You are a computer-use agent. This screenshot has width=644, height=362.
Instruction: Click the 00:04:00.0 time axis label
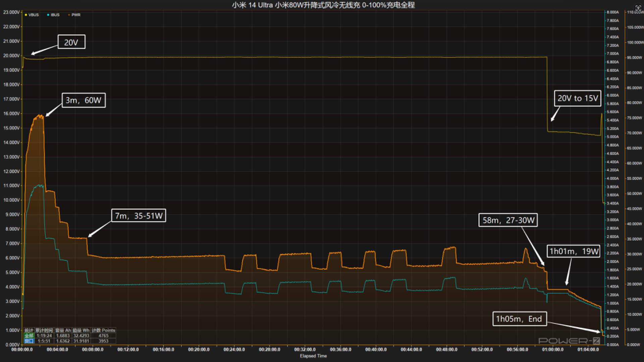(x=57, y=349)
